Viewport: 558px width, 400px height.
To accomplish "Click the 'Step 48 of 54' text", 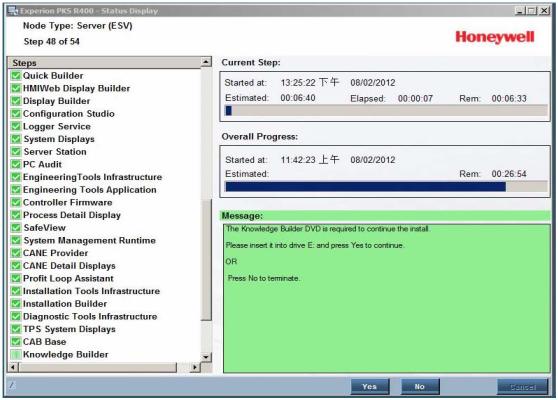I will pos(52,42).
